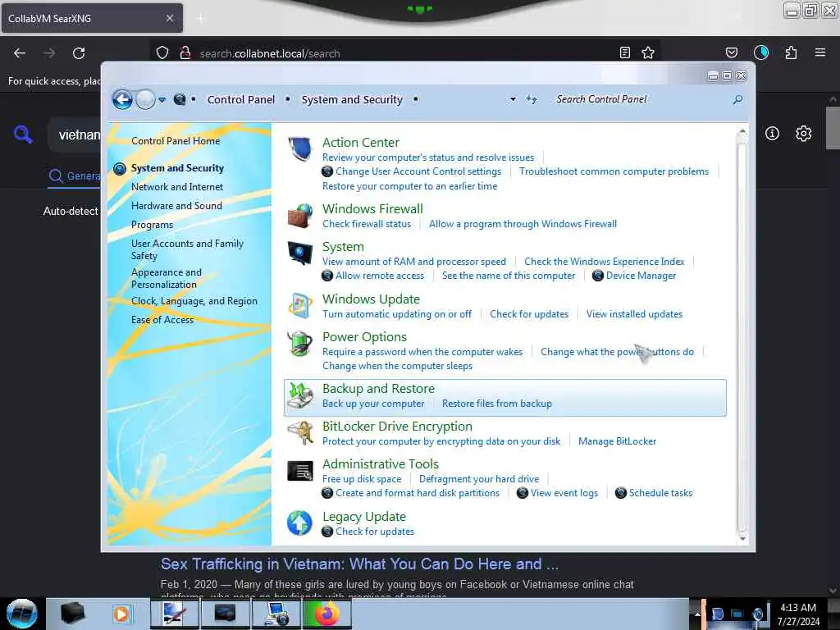Viewport: 840px width, 630px height.
Task: Open the Action Center shield icon
Action: coord(300,149)
